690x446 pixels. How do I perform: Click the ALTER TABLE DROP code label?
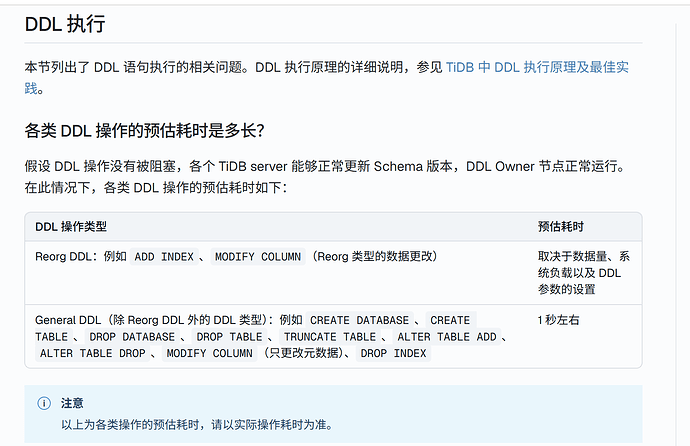pyautogui.click(x=92, y=354)
